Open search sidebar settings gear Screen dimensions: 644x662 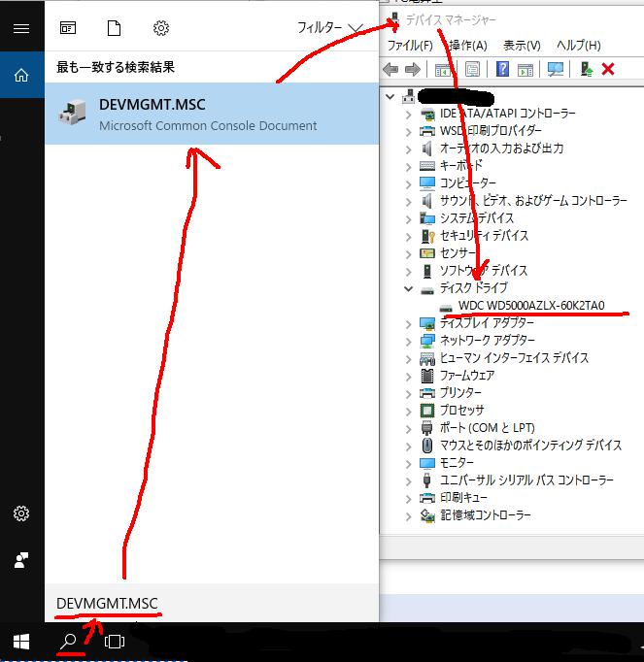(21, 513)
